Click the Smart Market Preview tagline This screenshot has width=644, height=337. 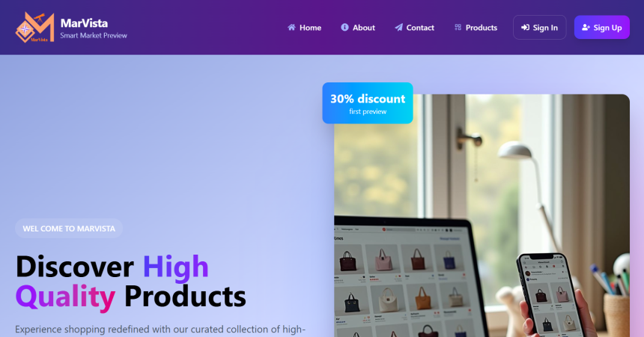(x=94, y=36)
